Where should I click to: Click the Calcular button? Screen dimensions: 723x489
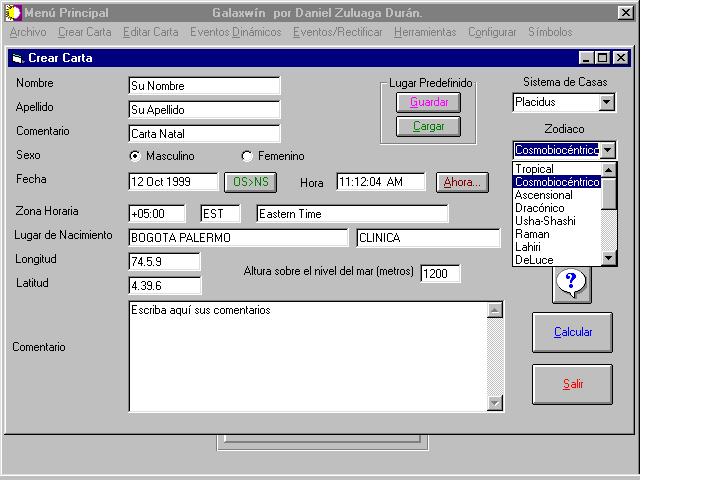click(572, 332)
